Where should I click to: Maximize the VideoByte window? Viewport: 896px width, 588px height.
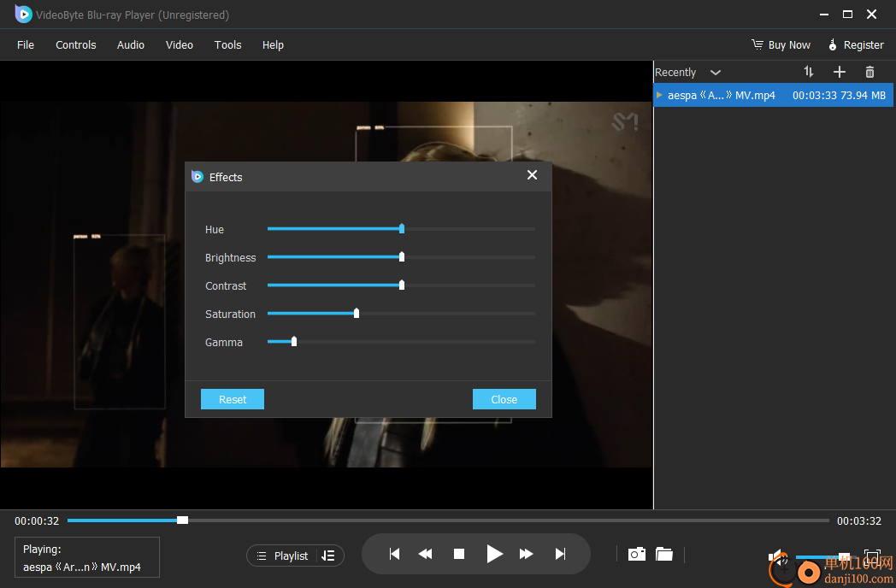click(x=847, y=15)
